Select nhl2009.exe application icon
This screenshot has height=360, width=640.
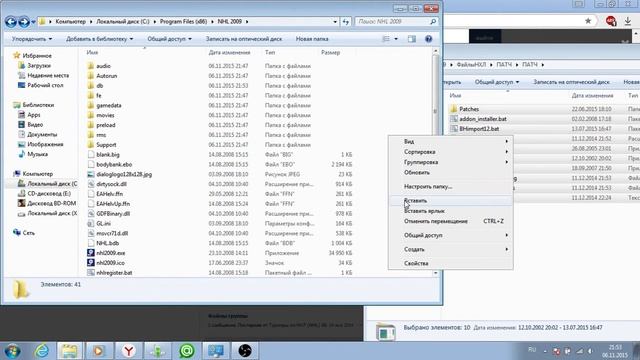pos(91,253)
